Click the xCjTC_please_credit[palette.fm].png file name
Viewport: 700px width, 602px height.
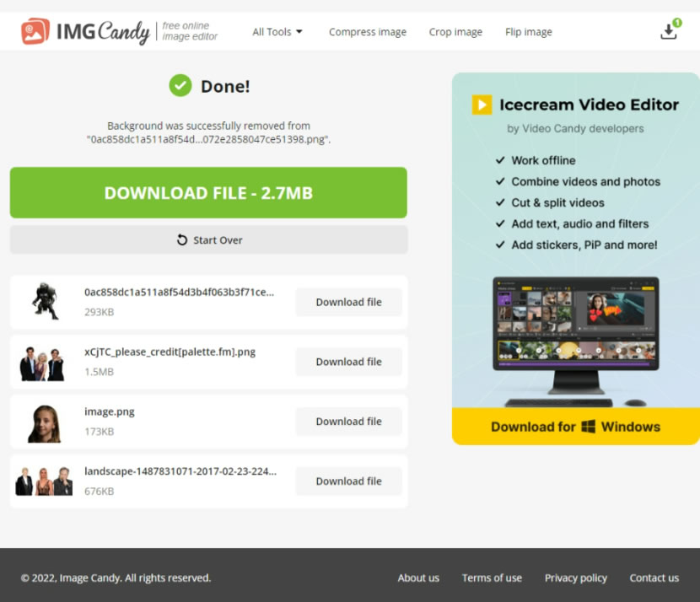click(x=170, y=352)
